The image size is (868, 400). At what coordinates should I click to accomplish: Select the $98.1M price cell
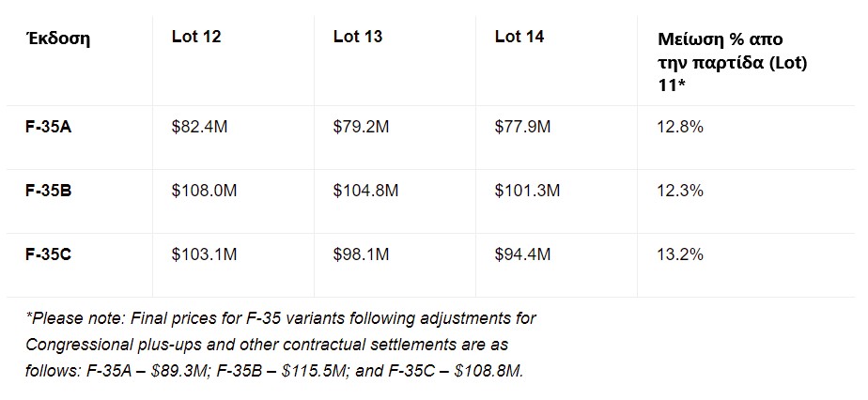[x=361, y=254]
